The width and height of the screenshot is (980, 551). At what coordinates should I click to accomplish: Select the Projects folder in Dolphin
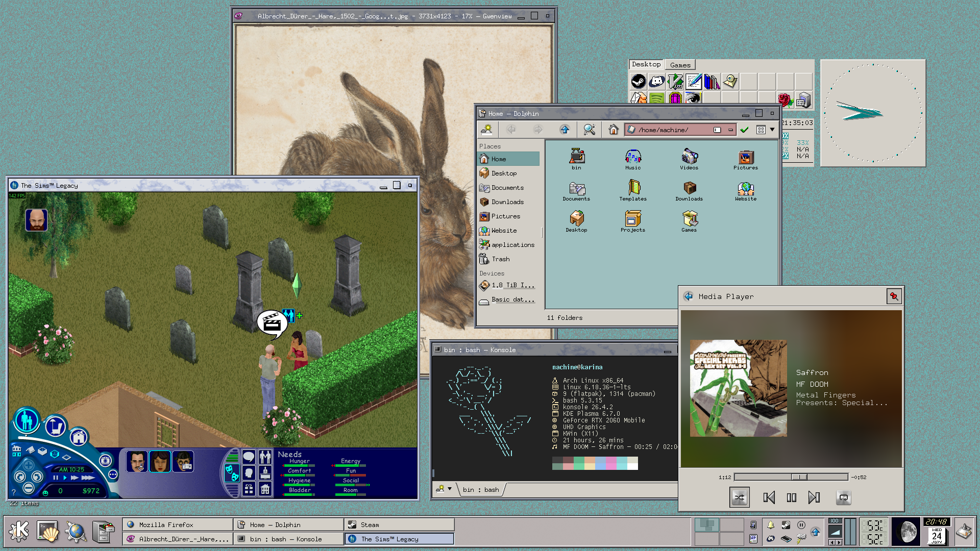click(633, 221)
